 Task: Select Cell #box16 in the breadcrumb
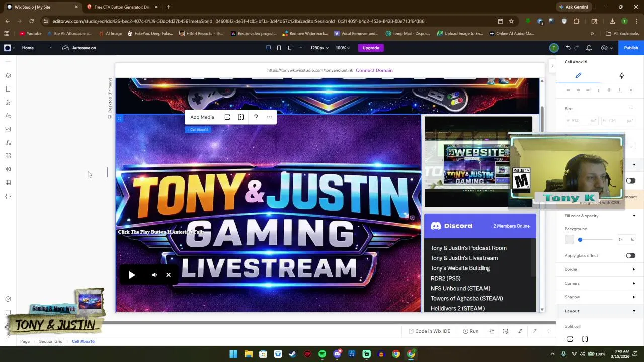pyautogui.click(x=83, y=341)
